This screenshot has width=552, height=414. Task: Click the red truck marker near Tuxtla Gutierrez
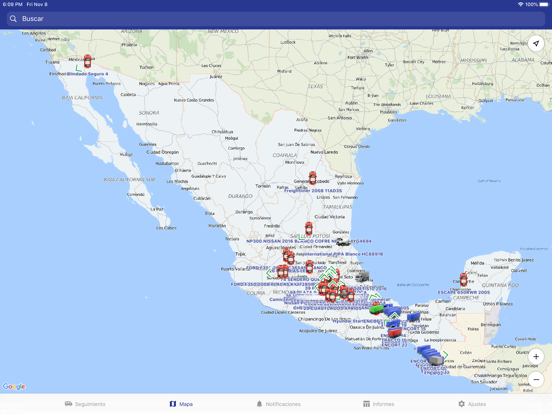395,332
